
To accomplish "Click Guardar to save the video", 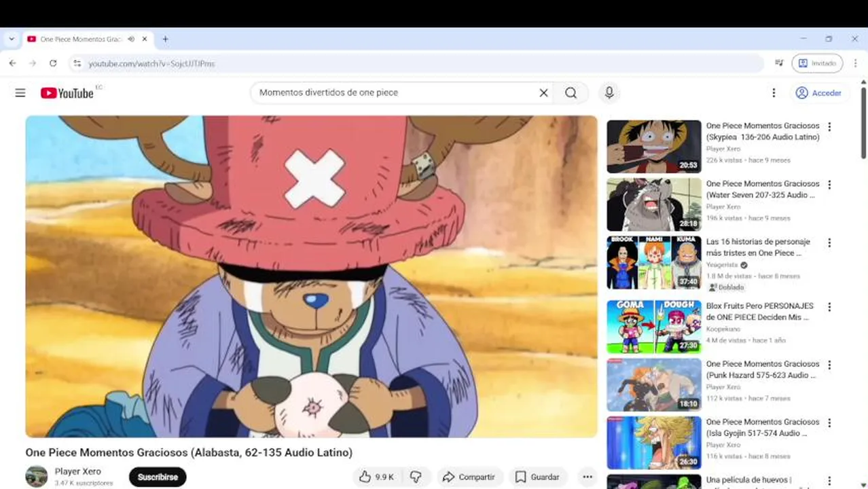I will coord(537,477).
